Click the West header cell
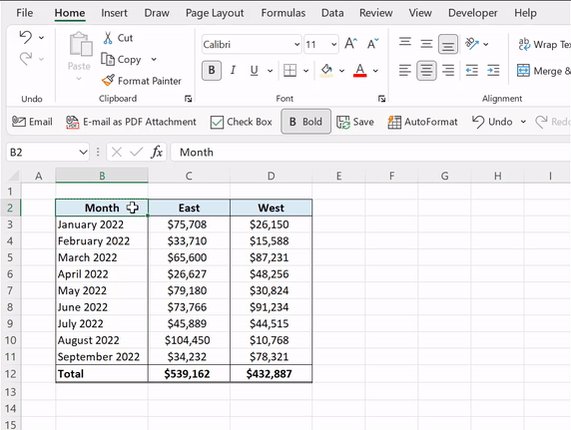This screenshot has width=571, height=430. click(x=271, y=208)
